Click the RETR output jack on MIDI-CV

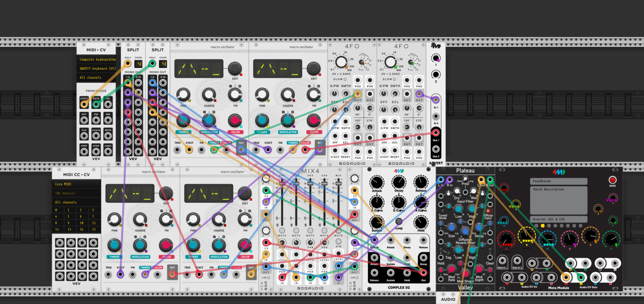(108, 135)
